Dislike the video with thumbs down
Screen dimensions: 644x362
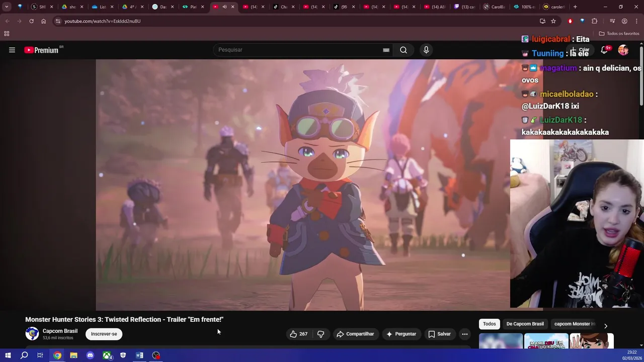click(x=320, y=334)
